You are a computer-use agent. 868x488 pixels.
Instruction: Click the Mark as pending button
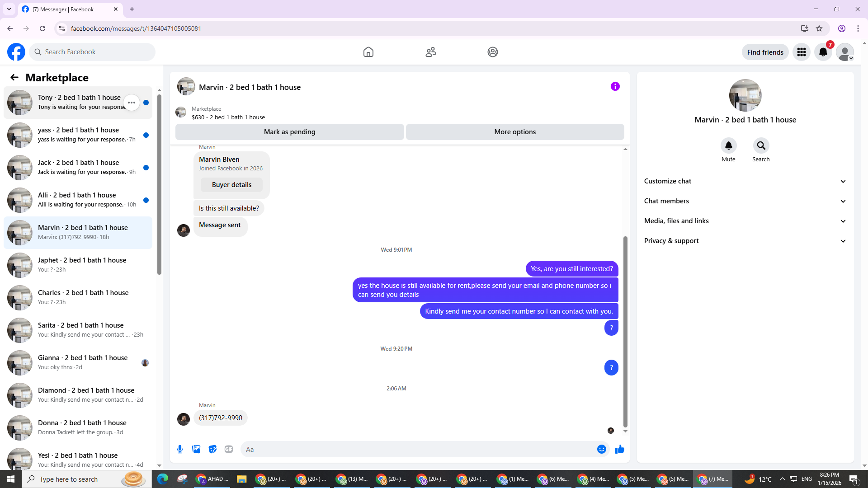coord(289,132)
